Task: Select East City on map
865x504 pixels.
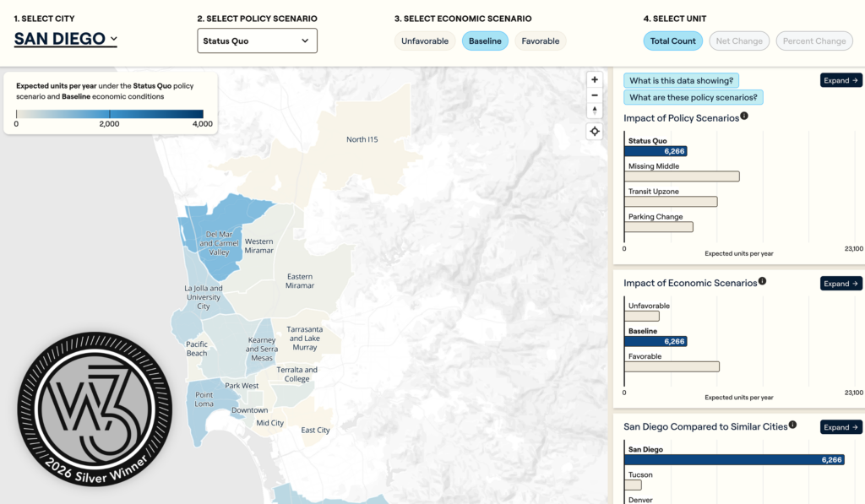Action: coord(315,430)
